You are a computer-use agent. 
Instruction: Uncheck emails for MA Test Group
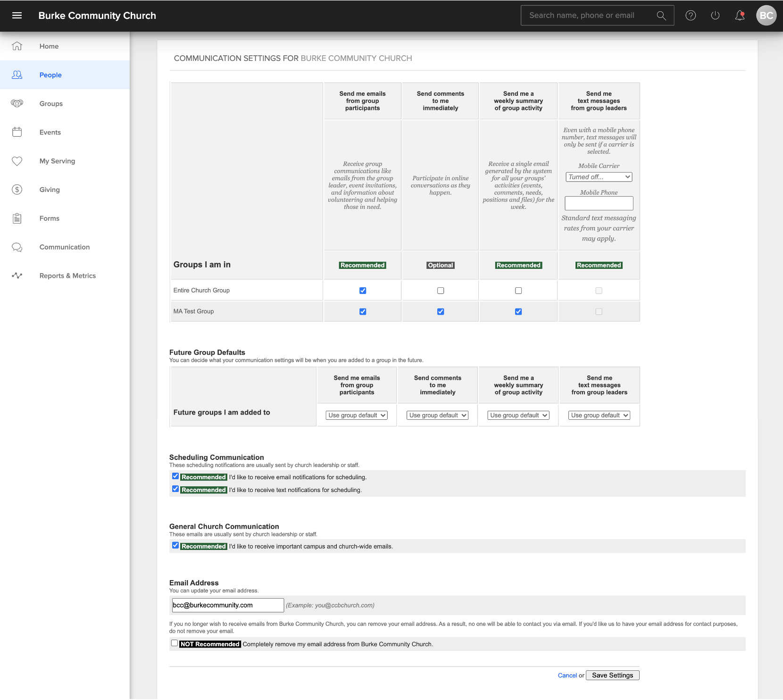point(363,312)
